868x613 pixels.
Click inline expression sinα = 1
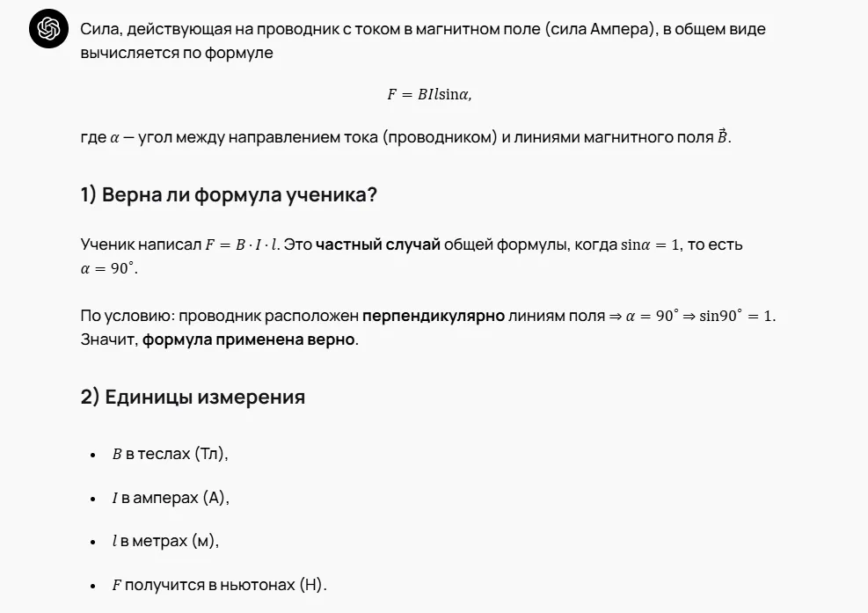650,244
